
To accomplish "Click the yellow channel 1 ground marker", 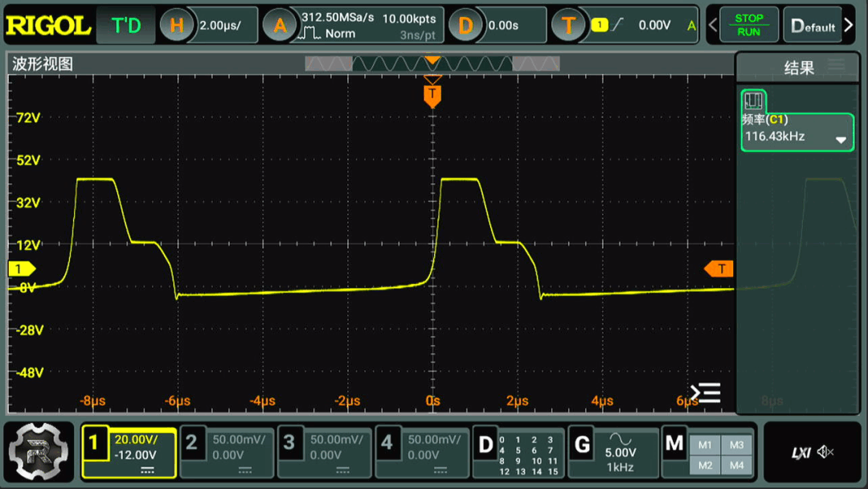I will 22,269.
